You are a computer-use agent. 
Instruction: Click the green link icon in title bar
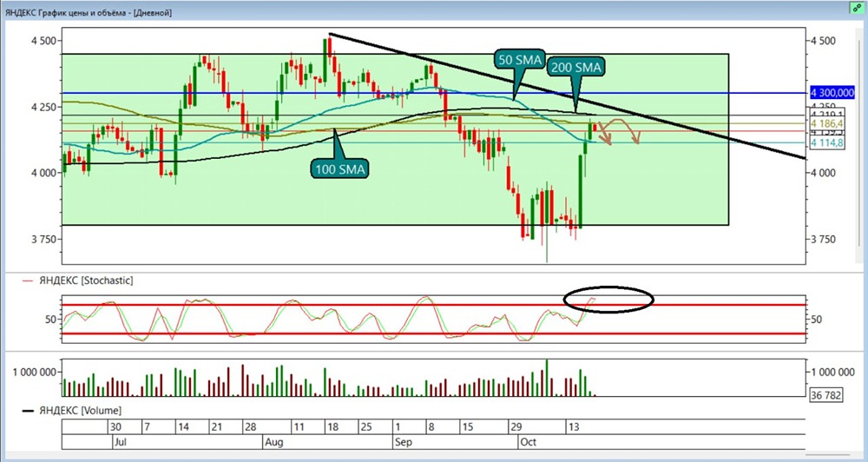[x=858, y=8]
